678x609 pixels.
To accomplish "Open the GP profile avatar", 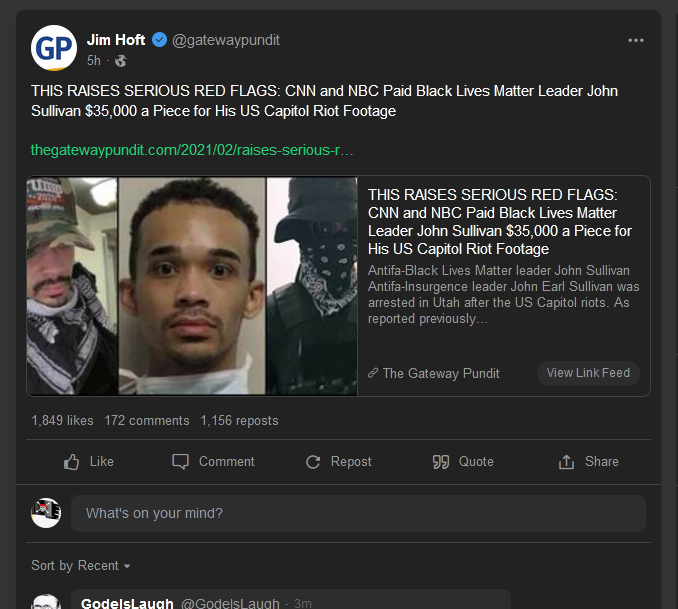I will coord(54,48).
